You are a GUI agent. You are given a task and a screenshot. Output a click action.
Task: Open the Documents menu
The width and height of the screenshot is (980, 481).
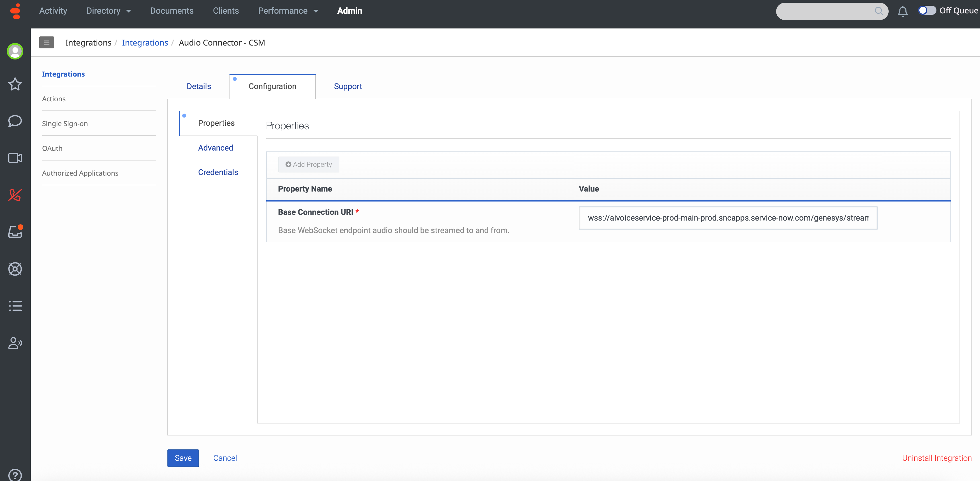coord(172,11)
